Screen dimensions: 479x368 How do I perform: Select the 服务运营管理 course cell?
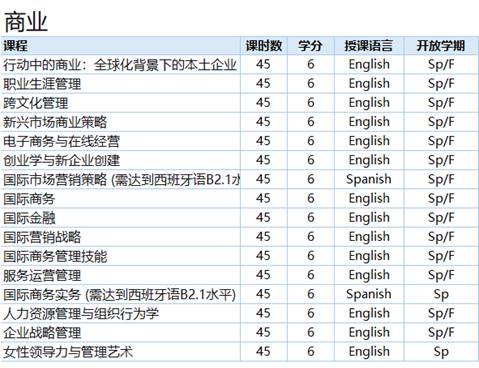pyautogui.click(x=120, y=275)
